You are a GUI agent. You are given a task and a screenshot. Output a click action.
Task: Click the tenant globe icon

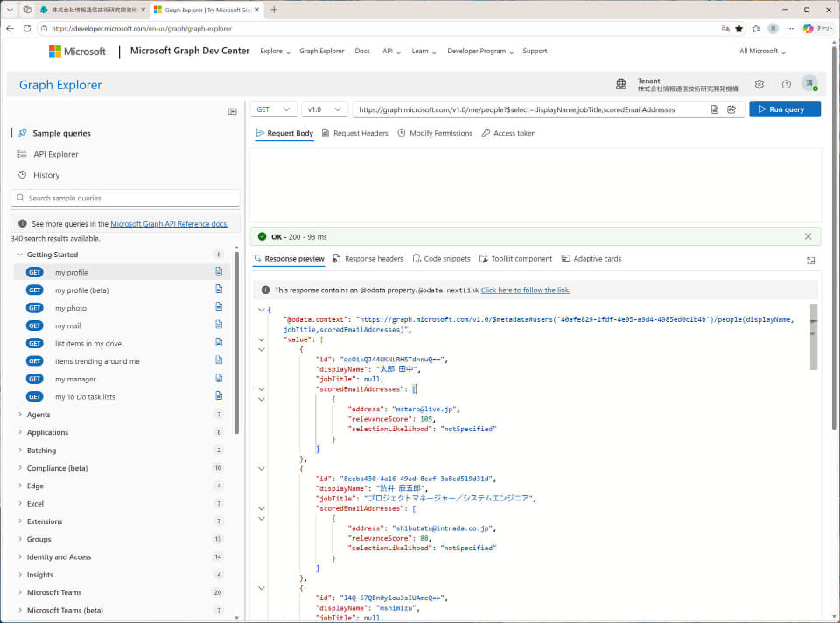pos(621,84)
